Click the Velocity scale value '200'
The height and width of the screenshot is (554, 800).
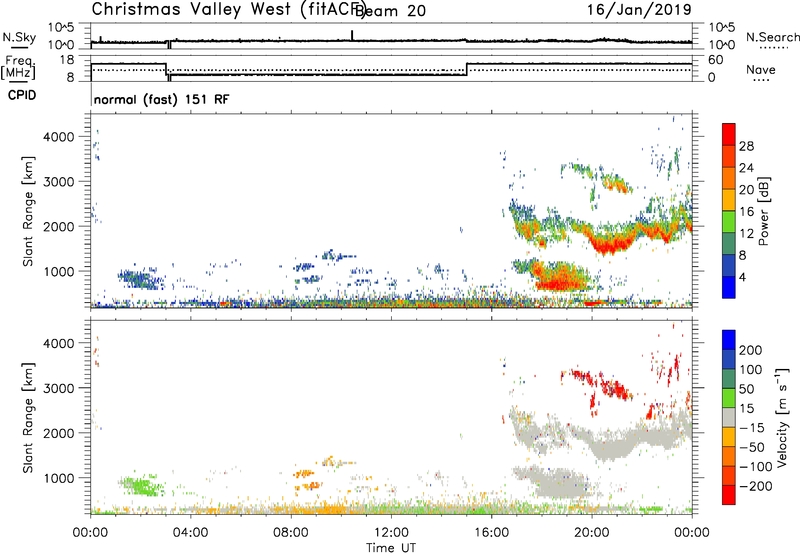tap(751, 350)
